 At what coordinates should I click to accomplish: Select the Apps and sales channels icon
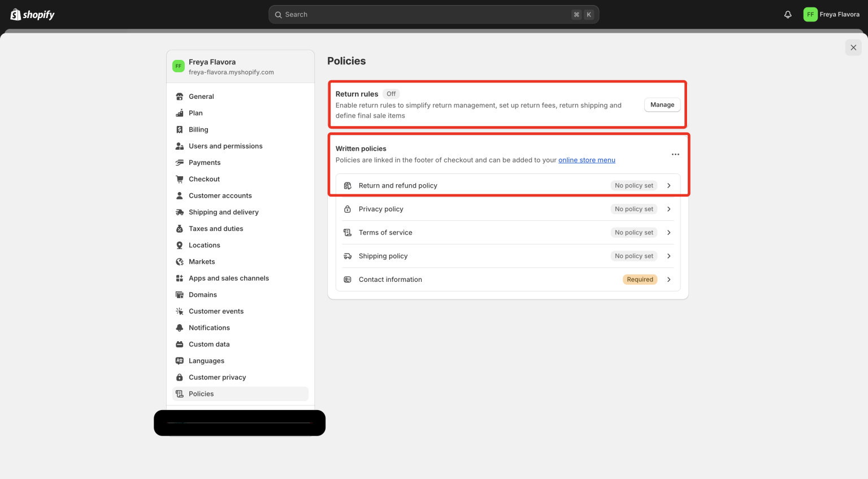click(179, 278)
